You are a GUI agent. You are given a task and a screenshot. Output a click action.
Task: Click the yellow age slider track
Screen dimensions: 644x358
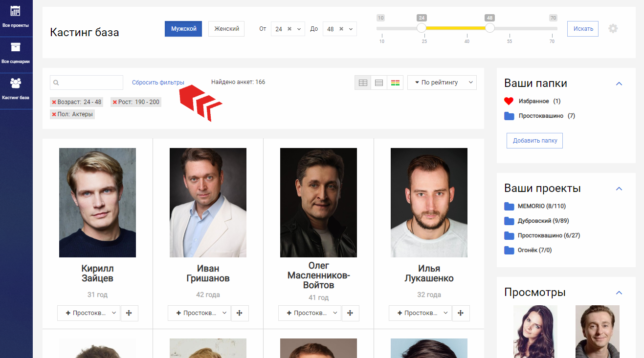[455, 28]
